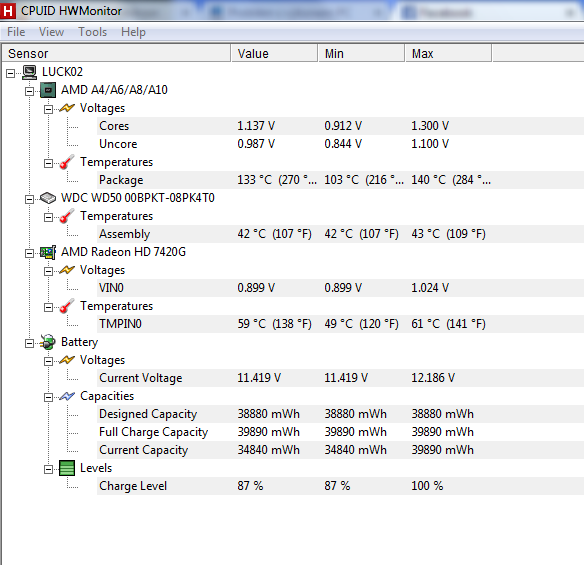584x565 pixels.
Task: Click the LUCK02 computer icon
Action: click(29, 72)
